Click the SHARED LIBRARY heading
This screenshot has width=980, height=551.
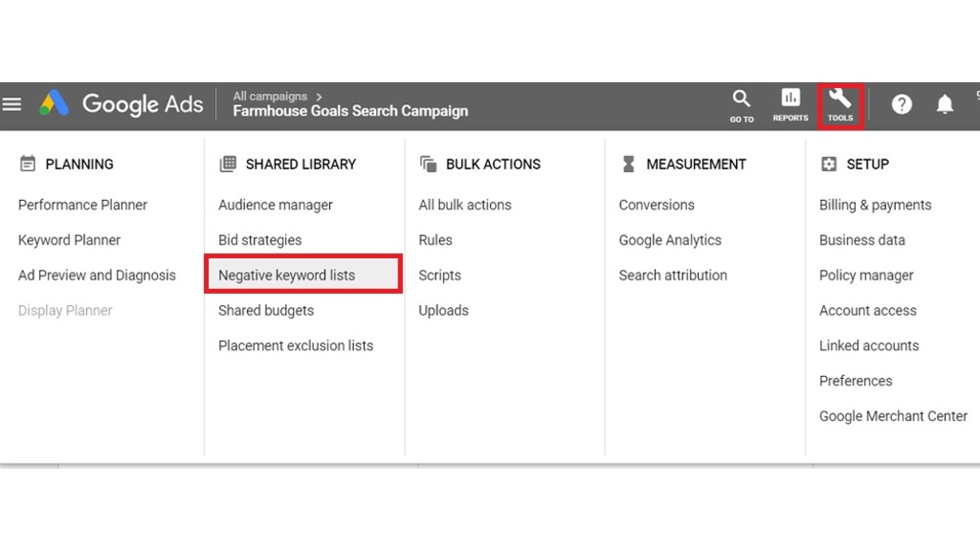tap(301, 165)
